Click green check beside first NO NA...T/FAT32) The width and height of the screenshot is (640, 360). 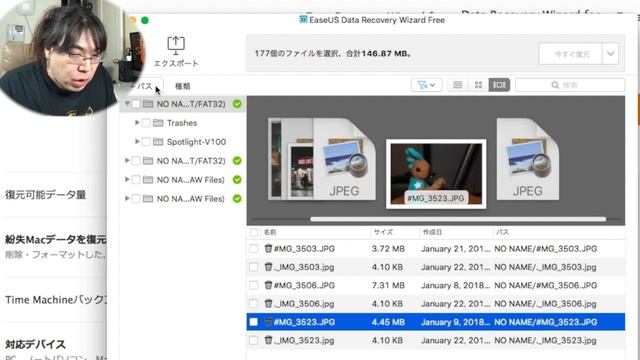pos(237,104)
